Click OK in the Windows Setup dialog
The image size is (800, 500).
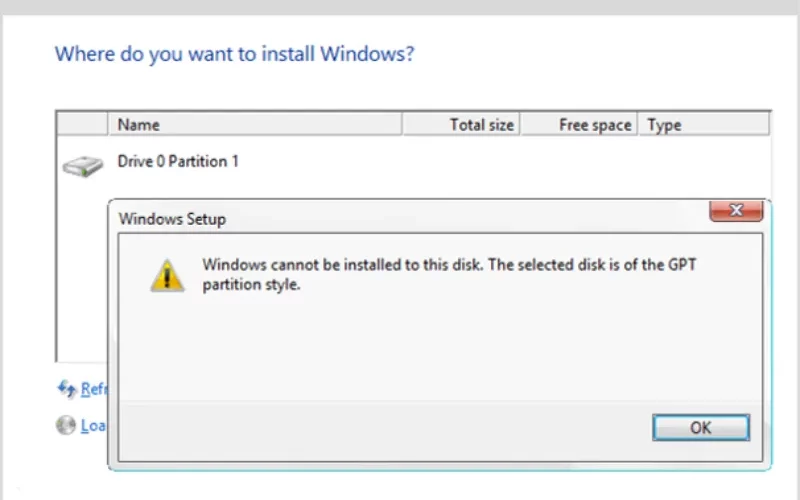pyautogui.click(x=701, y=427)
